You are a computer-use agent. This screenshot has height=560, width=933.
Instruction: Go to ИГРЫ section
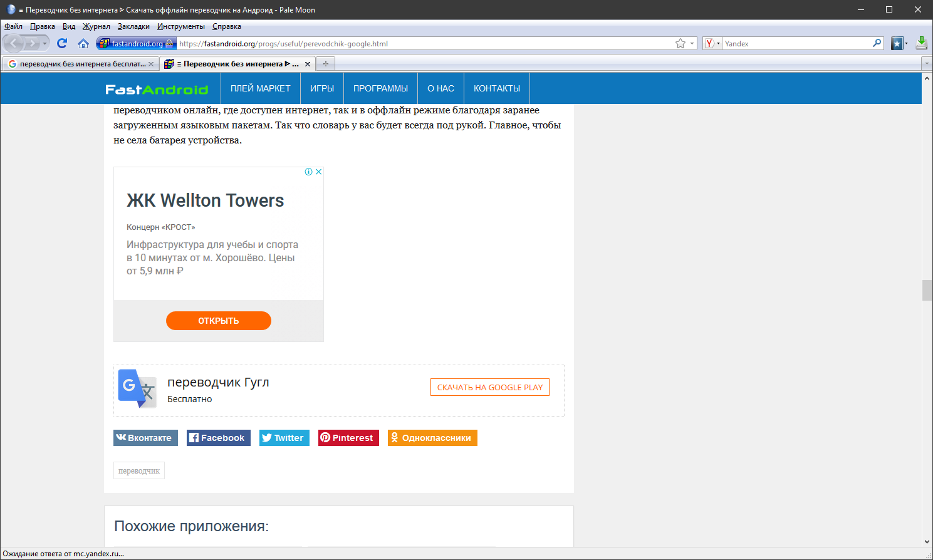(322, 88)
